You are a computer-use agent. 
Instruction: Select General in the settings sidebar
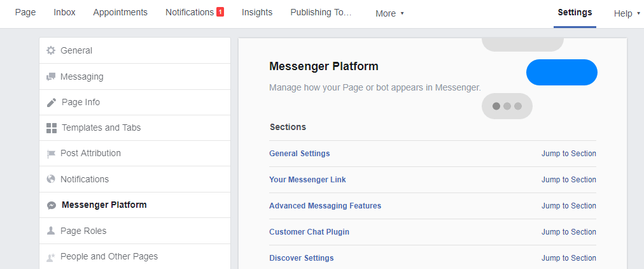[135, 50]
